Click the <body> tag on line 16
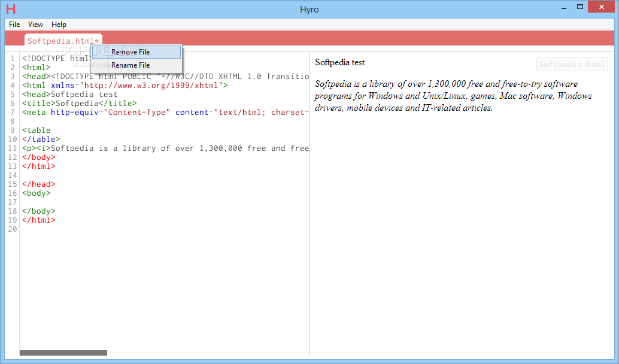 [x=37, y=193]
